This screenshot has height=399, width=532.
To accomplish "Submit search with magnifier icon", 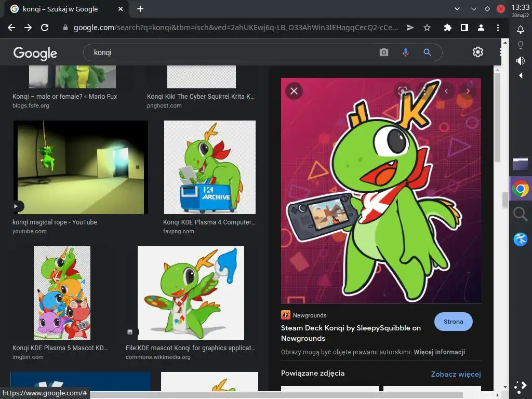I will pyautogui.click(x=427, y=52).
